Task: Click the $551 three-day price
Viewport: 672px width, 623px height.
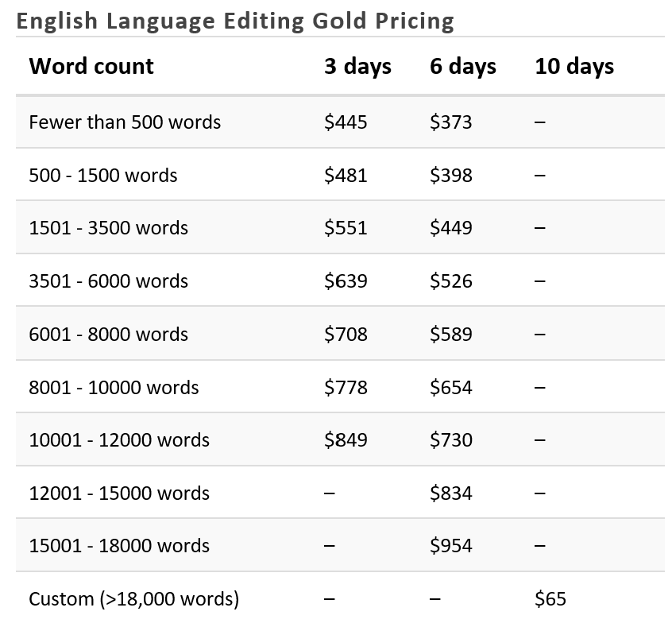Action: (346, 228)
